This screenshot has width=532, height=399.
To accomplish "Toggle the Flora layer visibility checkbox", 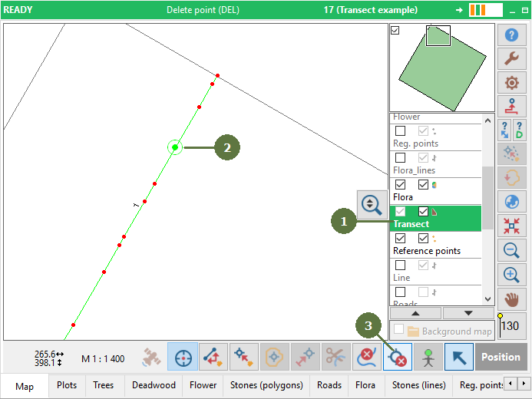I will coord(401,185).
